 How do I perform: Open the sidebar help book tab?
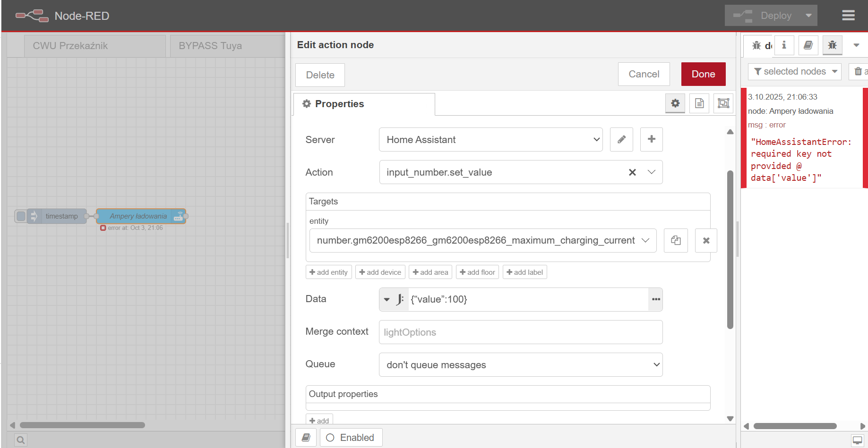pyautogui.click(x=808, y=45)
